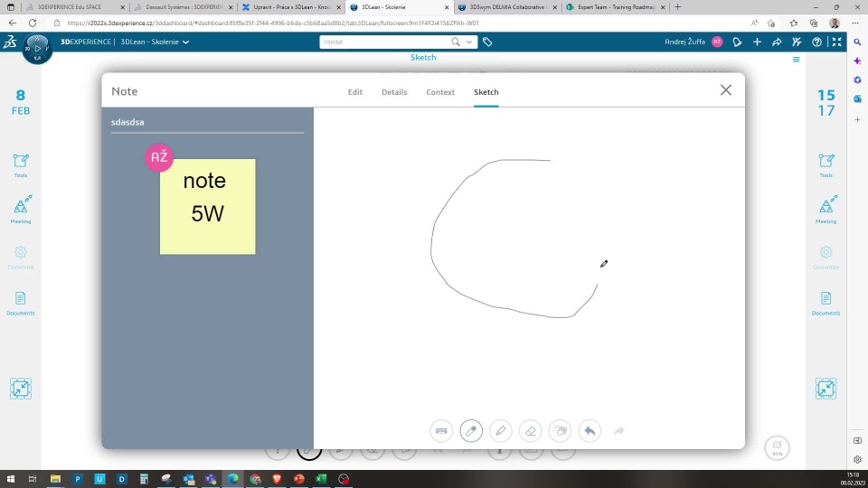This screenshot has width=868, height=488.
Task: Open the search field dropdown arrow
Action: pos(467,42)
